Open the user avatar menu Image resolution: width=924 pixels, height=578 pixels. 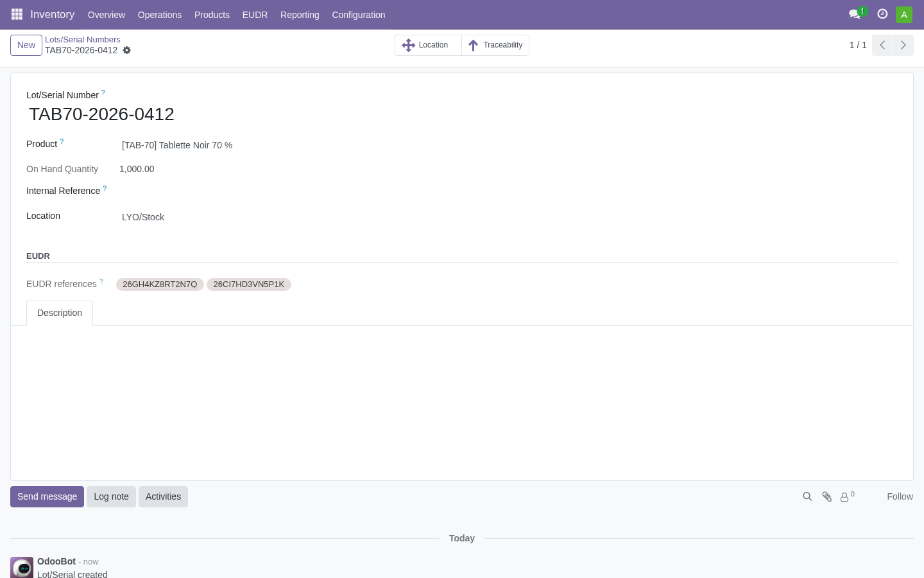point(904,14)
